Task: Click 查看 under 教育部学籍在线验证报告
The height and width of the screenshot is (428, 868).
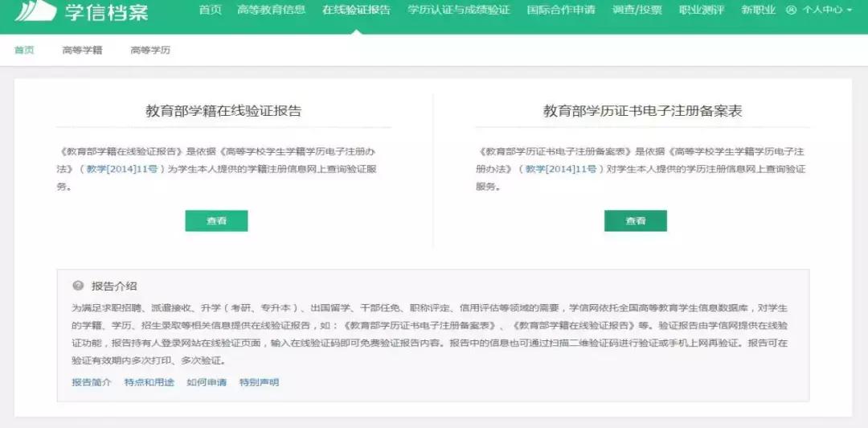Action: pos(216,220)
